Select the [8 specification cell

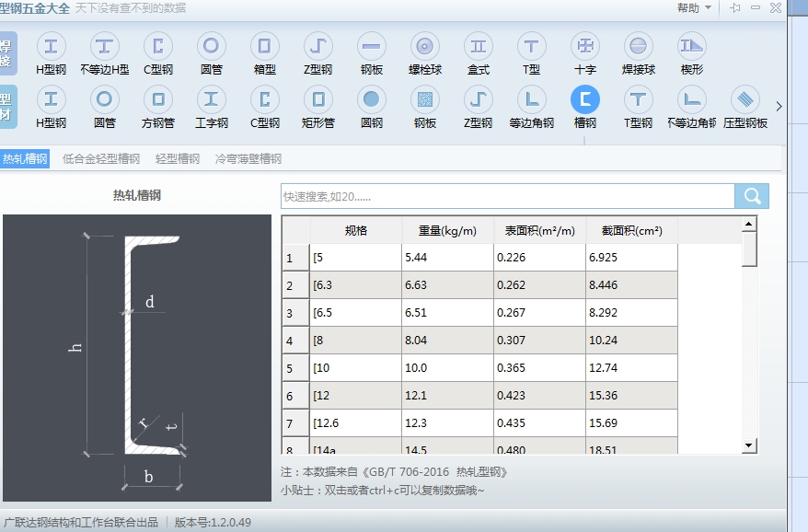click(x=355, y=341)
